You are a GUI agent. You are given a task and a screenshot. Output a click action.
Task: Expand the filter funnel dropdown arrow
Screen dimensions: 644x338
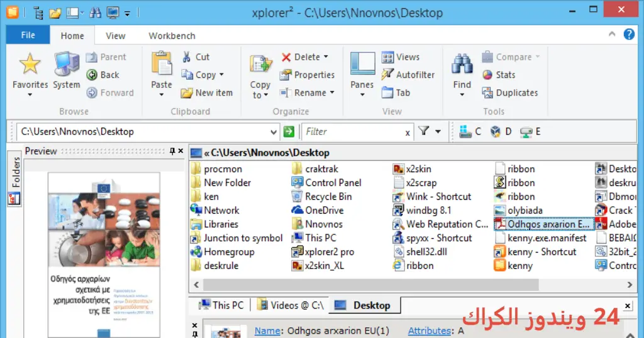[x=438, y=132]
